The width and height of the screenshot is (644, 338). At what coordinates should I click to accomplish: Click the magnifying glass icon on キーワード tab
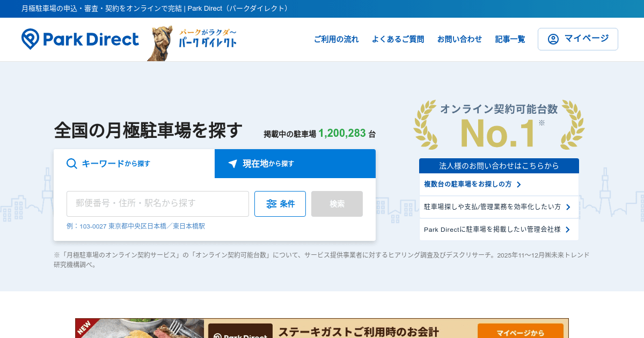71,164
